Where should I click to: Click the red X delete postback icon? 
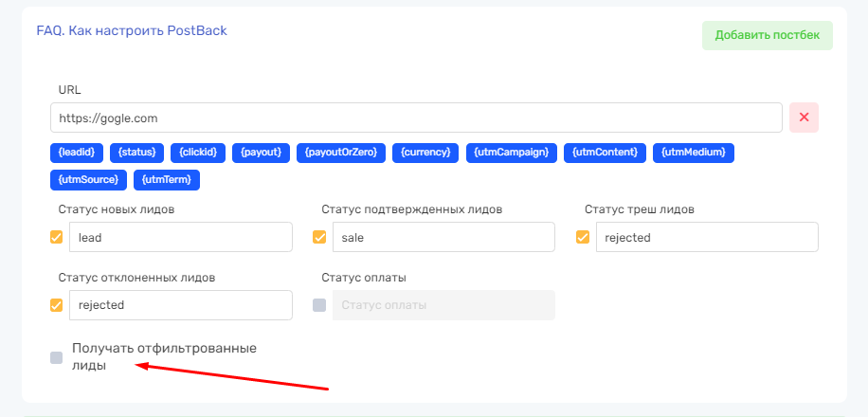click(x=804, y=118)
